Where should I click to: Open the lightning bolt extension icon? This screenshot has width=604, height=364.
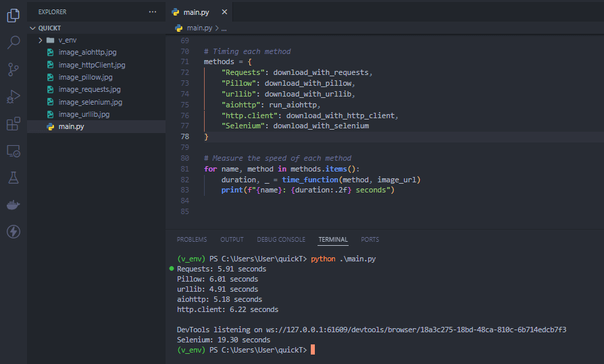tap(14, 232)
